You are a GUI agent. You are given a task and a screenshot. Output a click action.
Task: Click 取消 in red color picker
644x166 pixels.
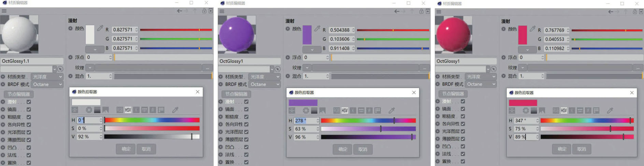pyautogui.click(x=582, y=149)
